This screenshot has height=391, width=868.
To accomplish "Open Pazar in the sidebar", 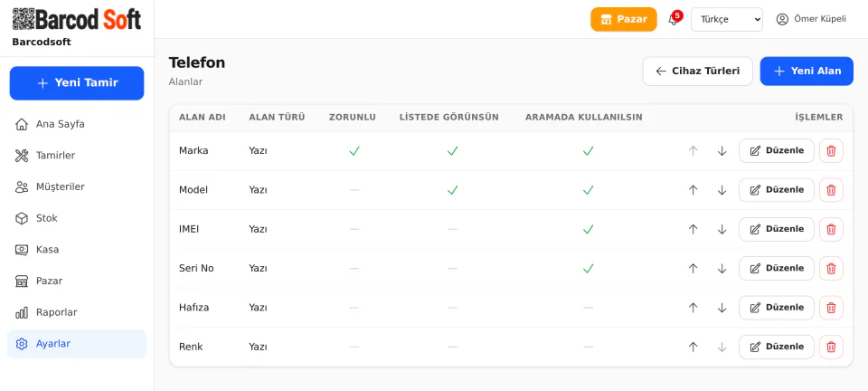I will [76, 281].
